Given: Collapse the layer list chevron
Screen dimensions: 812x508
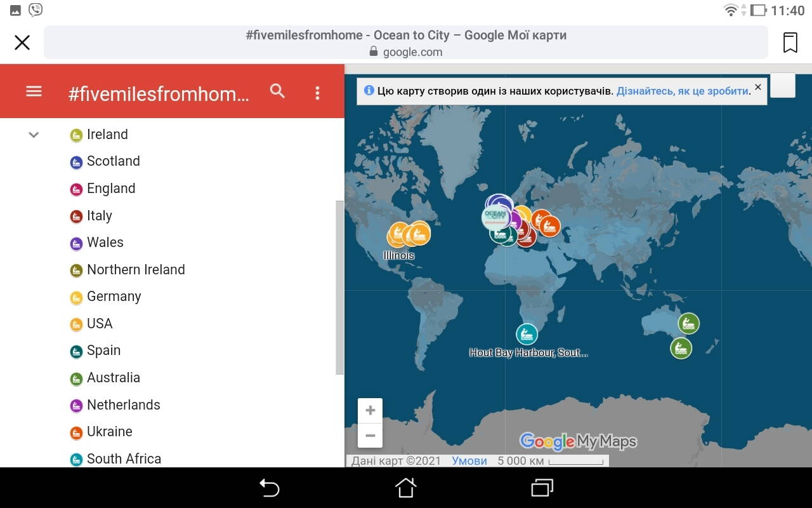Looking at the screenshot, I should (x=34, y=135).
